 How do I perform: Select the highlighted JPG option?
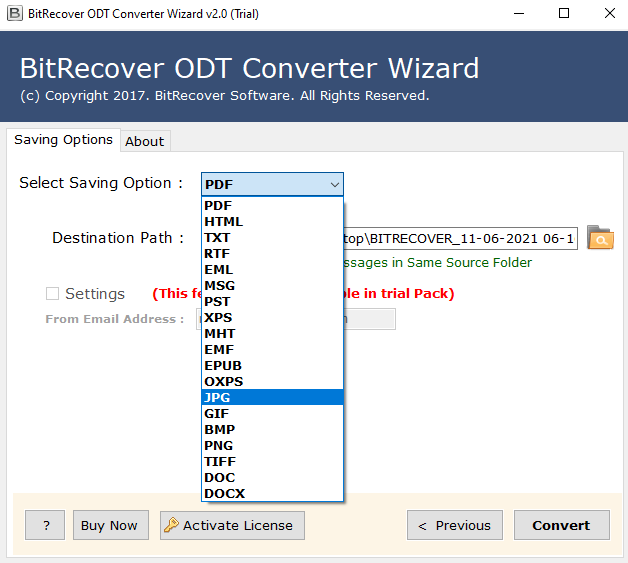pos(272,397)
